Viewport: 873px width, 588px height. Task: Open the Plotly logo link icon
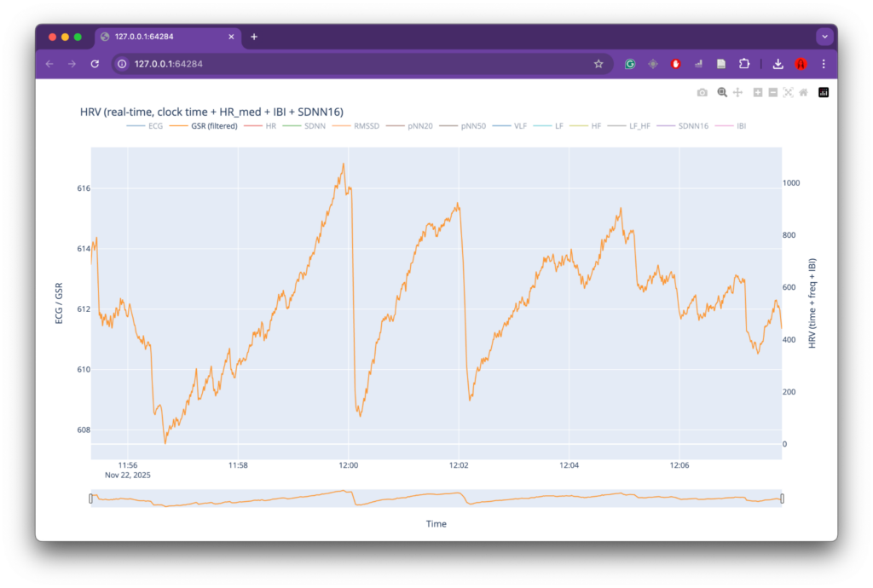tap(824, 92)
